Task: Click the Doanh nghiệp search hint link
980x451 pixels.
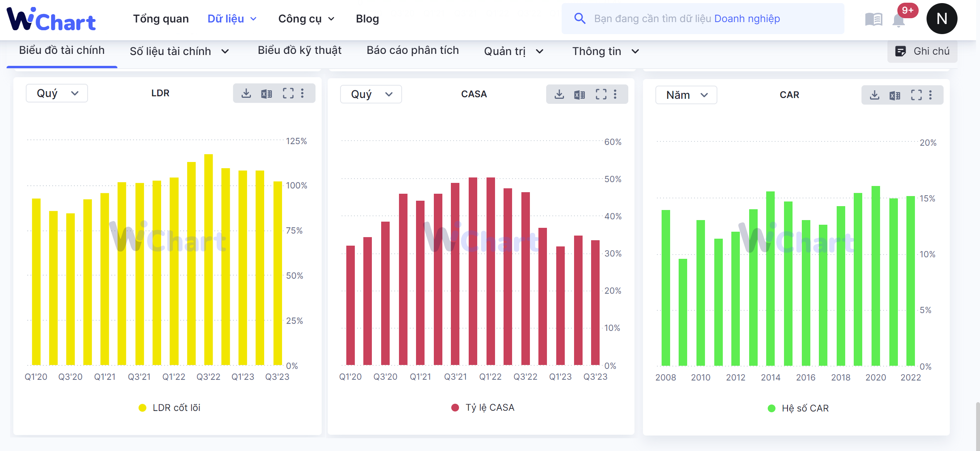Action: tap(747, 19)
